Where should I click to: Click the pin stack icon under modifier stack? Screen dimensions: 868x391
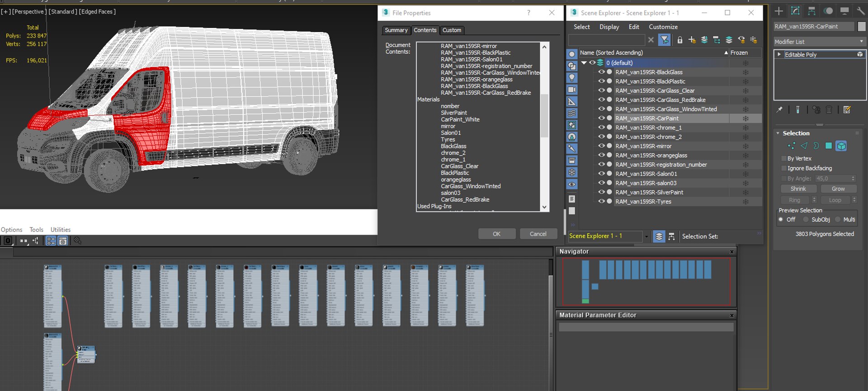coord(779,110)
